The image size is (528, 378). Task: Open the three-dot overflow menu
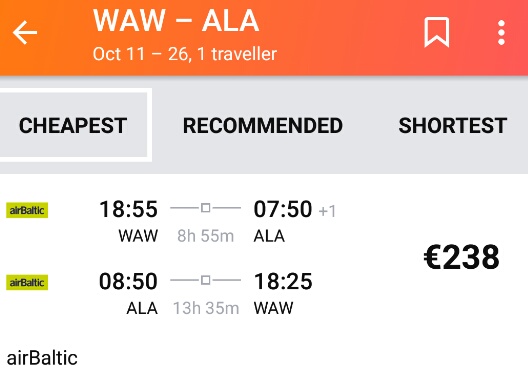[x=501, y=33]
